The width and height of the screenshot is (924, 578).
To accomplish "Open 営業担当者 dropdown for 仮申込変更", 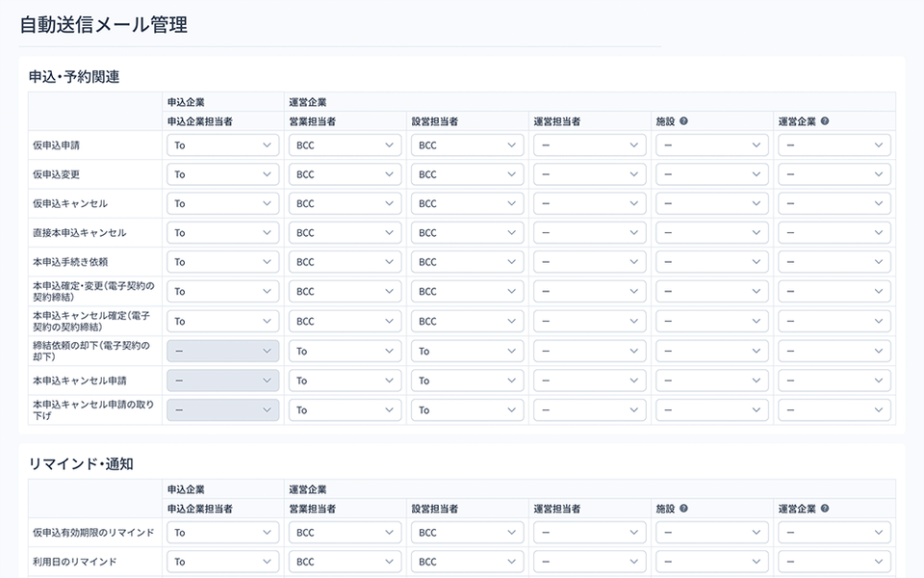I will pos(345,174).
